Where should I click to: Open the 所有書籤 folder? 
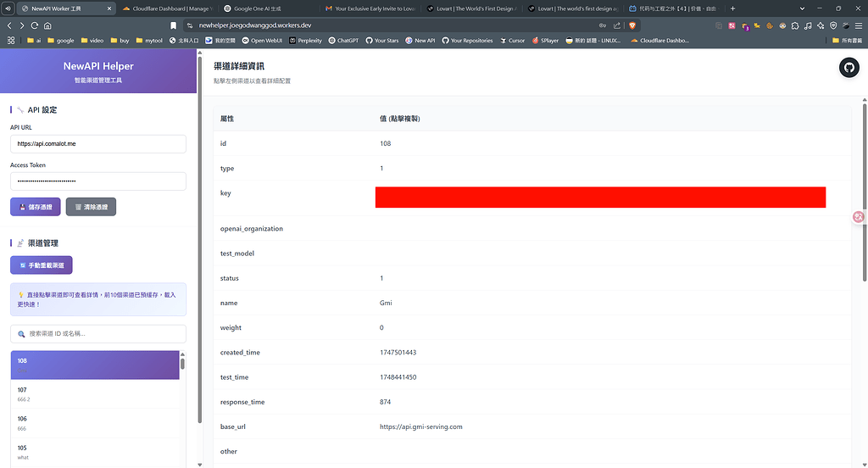click(x=847, y=41)
